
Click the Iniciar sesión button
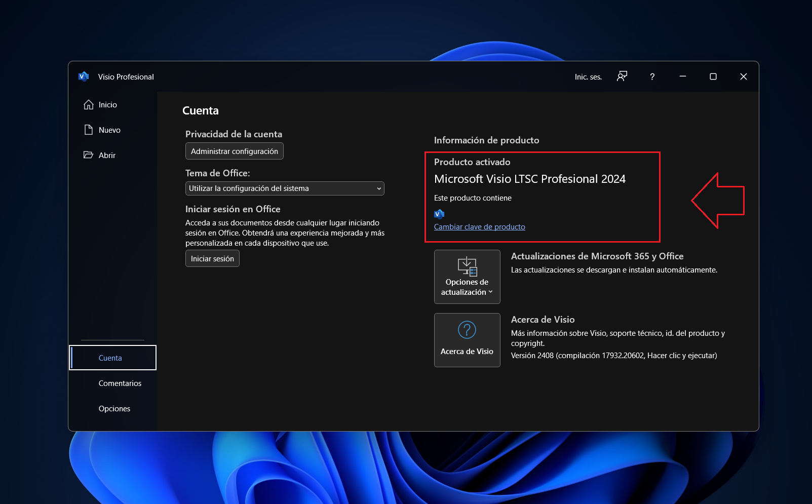point(212,258)
